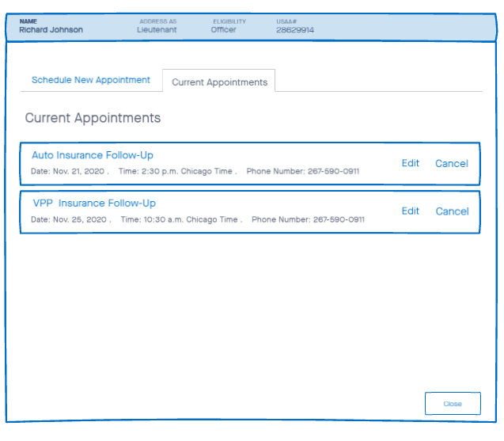Edit the VPP Insurance Follow-Up appointment
The width and height of the screenshot is (504, 441).
point(410,211)
